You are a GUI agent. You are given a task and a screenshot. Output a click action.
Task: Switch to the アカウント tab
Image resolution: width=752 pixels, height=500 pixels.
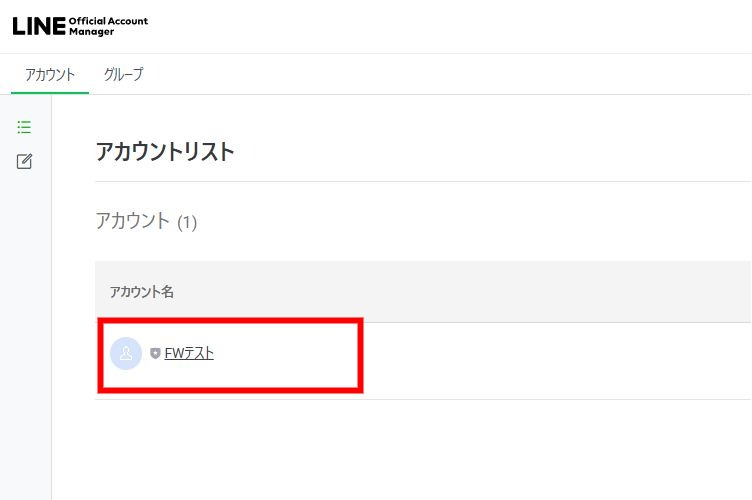(x=50, y=74)
